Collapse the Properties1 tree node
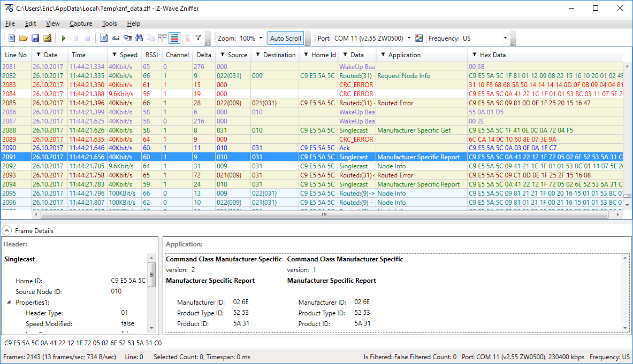This screenshot has height=364, width=633. pos(9,303)
